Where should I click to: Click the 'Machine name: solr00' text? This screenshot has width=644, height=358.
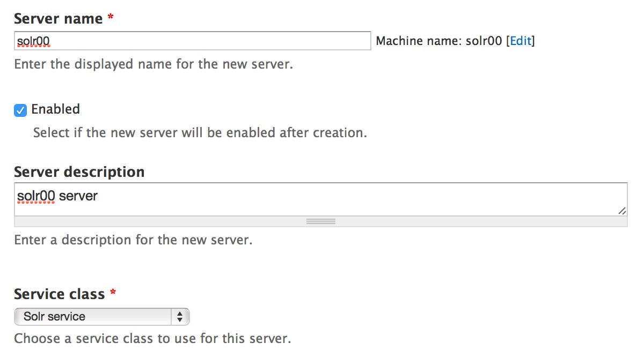click(x=439, y=41)
